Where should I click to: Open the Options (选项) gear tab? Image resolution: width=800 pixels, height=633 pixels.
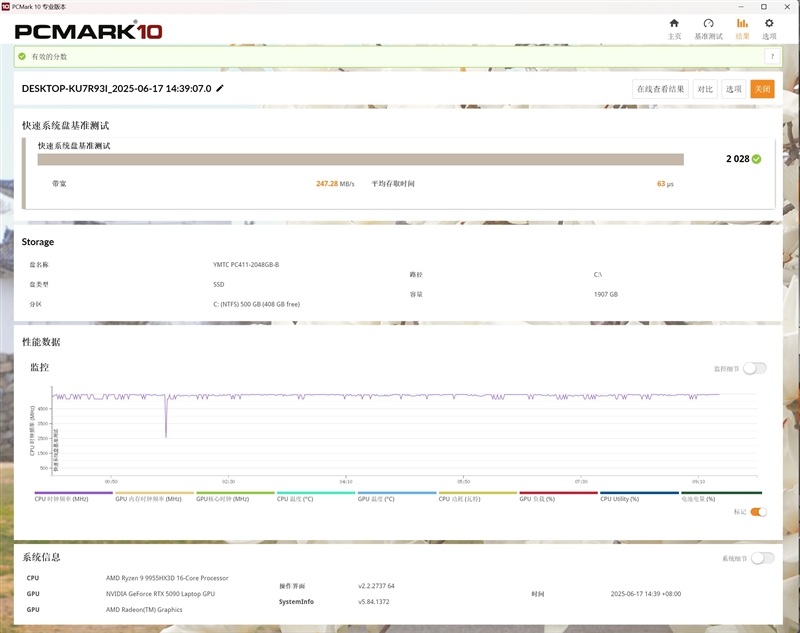coord(769,29)
